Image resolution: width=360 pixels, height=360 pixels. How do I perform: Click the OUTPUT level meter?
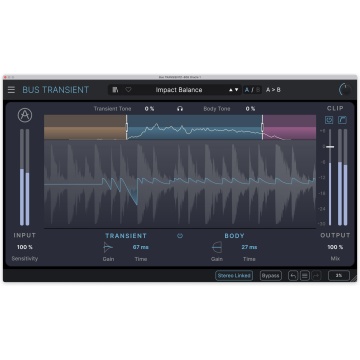pos(343,177)
